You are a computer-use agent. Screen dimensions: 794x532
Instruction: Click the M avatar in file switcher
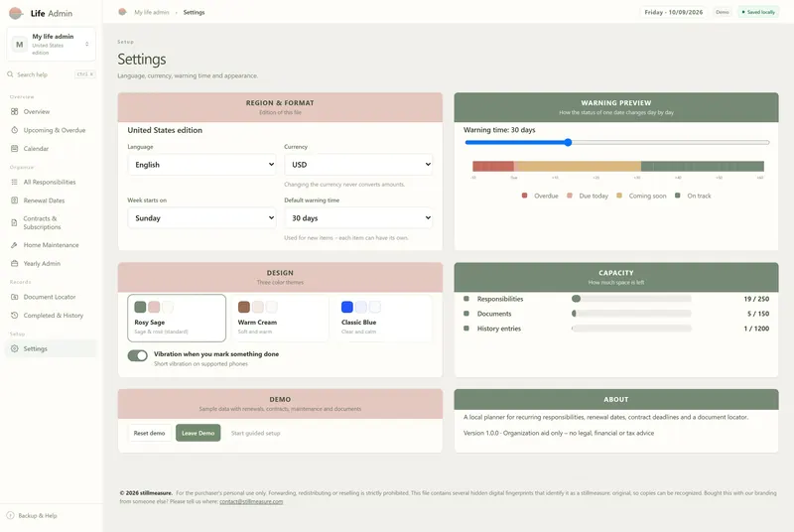click(19, 44)
